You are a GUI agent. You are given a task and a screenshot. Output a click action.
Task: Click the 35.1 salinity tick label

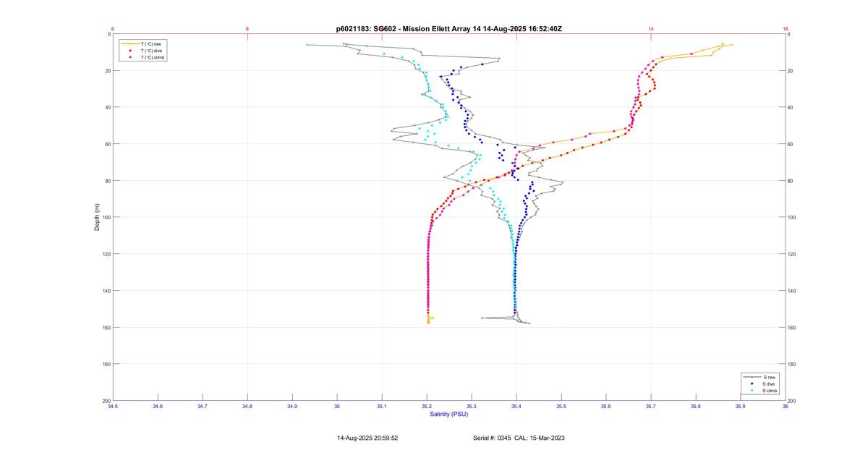pyautogui.click(x=382, y=407)
